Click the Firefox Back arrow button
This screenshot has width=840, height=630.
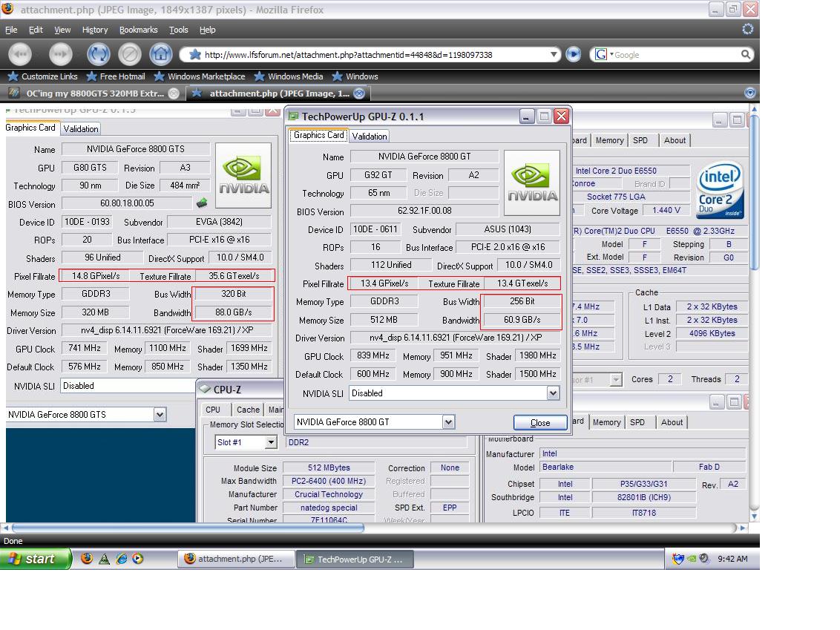pyautogui.click(x=20, y=54)
